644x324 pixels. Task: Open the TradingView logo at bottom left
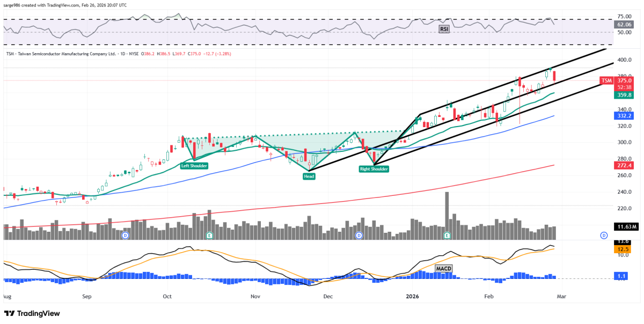(x=32, y=313)
